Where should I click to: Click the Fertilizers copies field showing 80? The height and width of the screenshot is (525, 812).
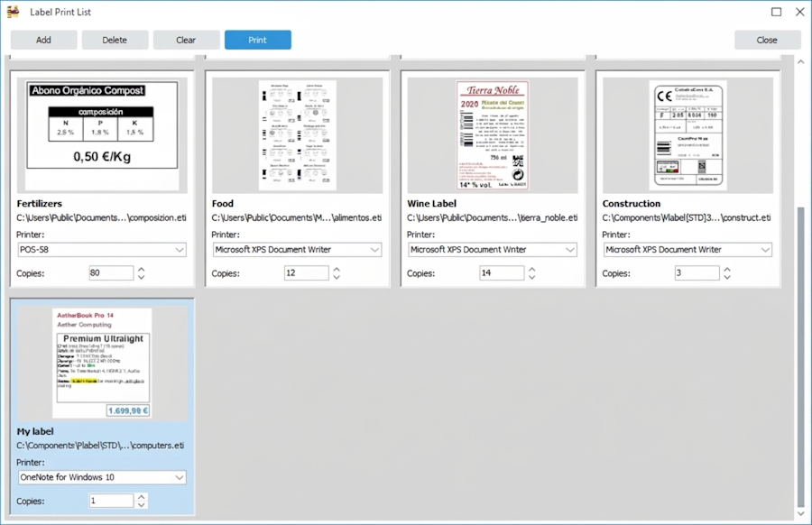(111, 272)
